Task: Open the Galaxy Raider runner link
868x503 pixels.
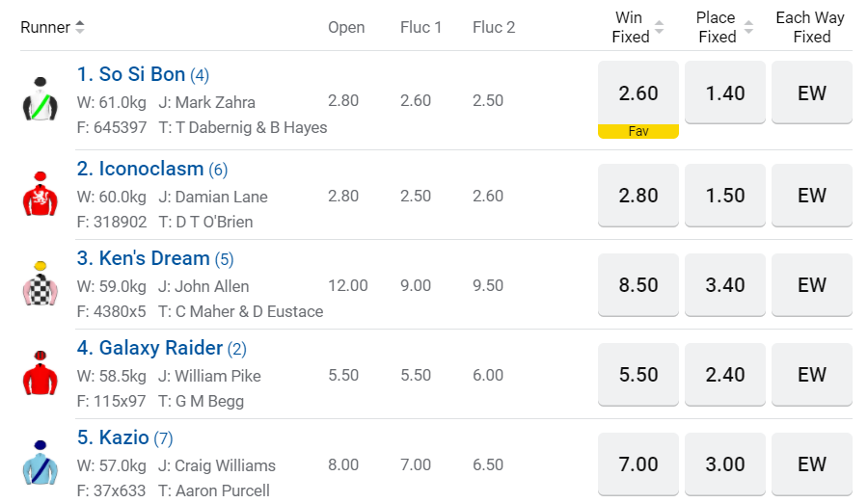Action: [x=150, y=348]
